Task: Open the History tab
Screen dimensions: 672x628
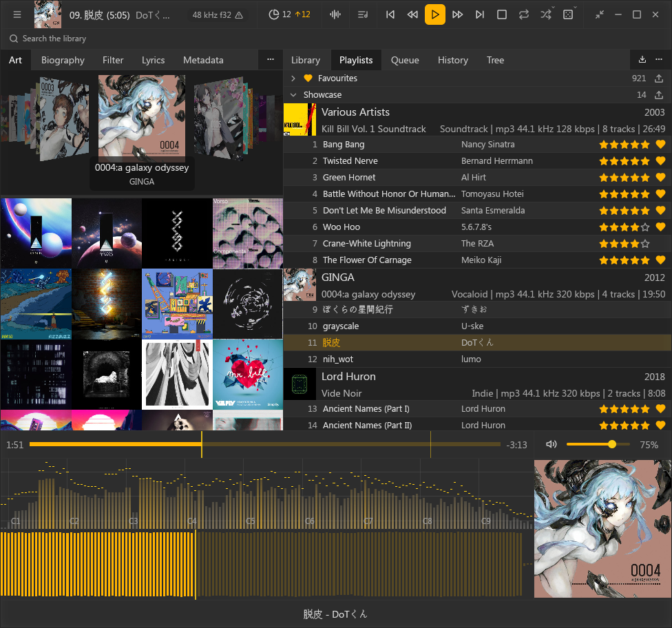Action: 452,60
